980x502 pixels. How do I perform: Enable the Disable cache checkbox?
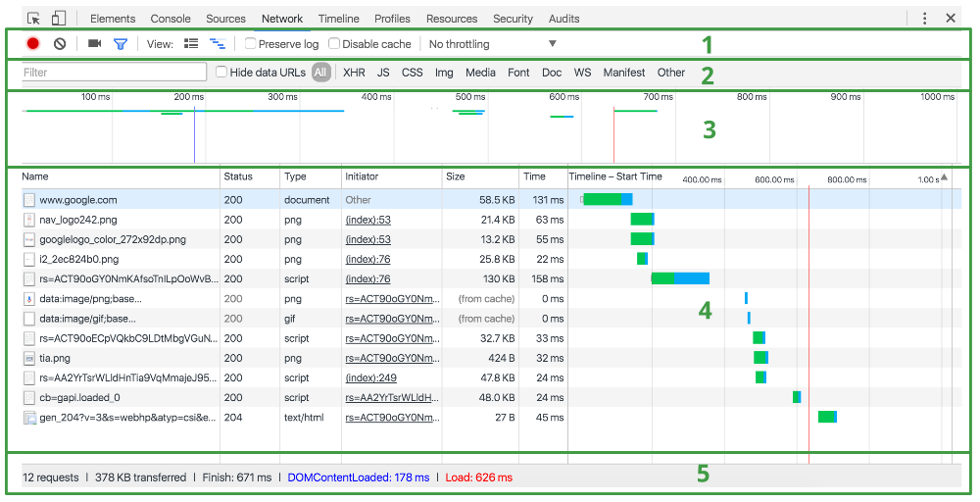coord(334,44)
